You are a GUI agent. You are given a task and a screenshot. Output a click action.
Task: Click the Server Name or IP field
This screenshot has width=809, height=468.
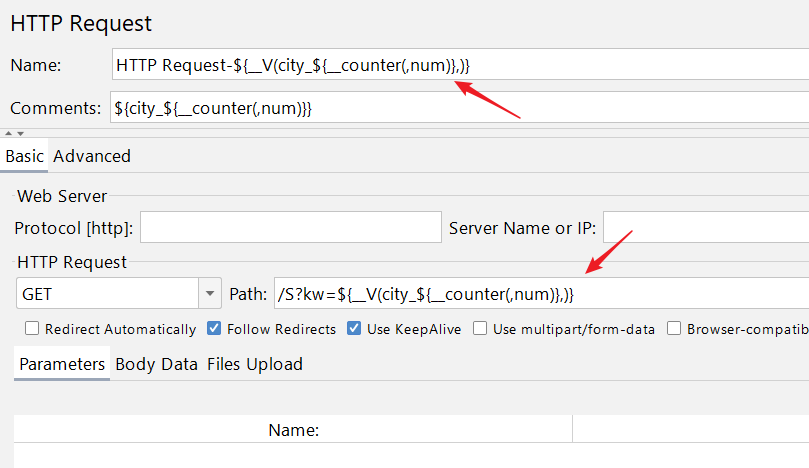pyautogui.click(x=705, y=228)
